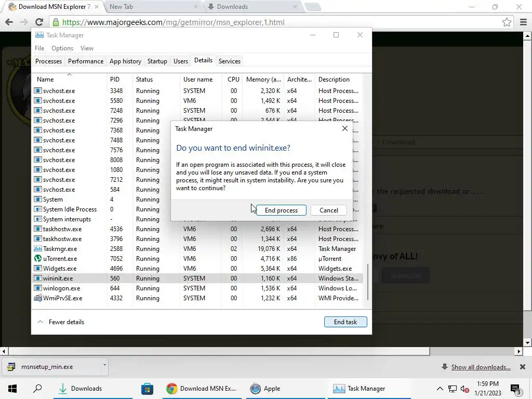The image size is (532, 399).
Task: Cancel the end process dialog
Action: pyautogui.click(x=328, y=210)
